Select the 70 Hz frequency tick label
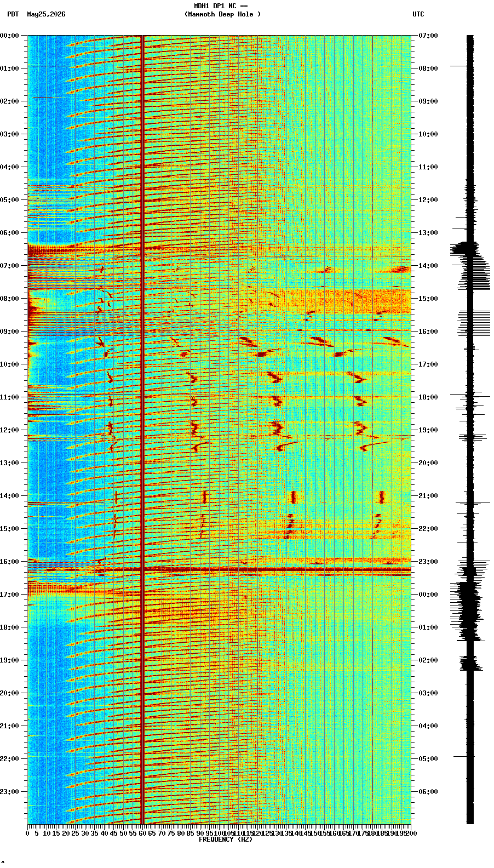Screen dimensions: 494x868 tap(162, 833)
